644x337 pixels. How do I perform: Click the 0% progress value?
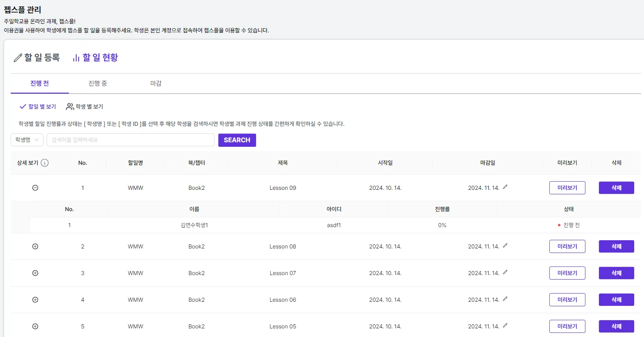(x=442, y=225)
